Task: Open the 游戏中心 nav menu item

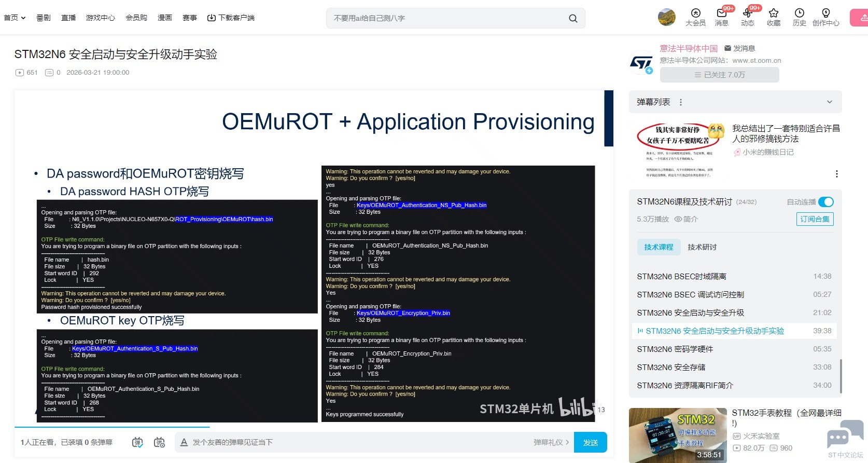Action: 100,18
